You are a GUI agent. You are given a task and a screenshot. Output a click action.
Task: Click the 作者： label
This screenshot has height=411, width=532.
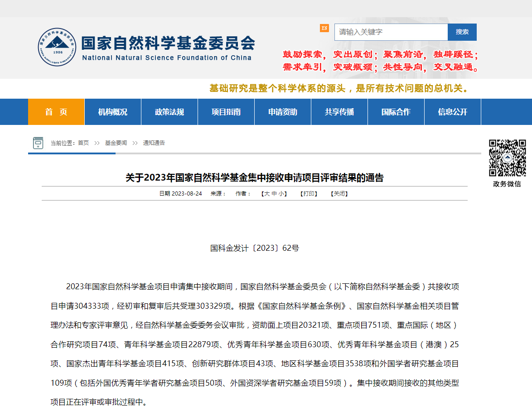[x=243, y=194]
